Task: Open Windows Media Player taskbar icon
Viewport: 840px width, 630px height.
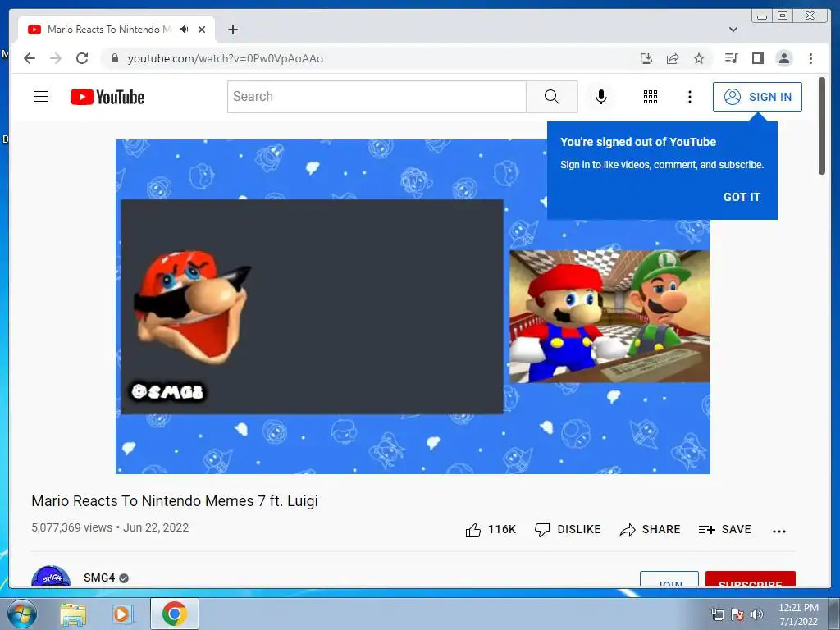Action: 122,614
